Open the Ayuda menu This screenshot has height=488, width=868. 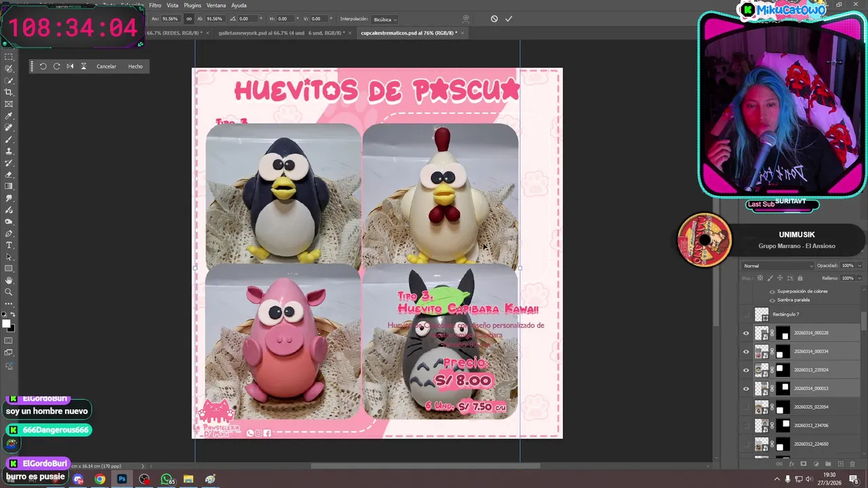pyautogui.click(x=239, y=5)
